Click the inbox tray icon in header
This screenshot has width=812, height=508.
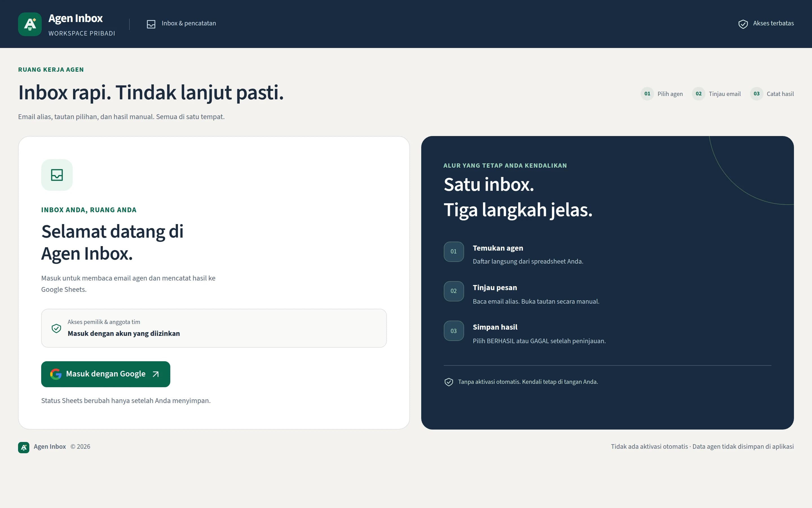pyautogui.click(x=151, y=24)
